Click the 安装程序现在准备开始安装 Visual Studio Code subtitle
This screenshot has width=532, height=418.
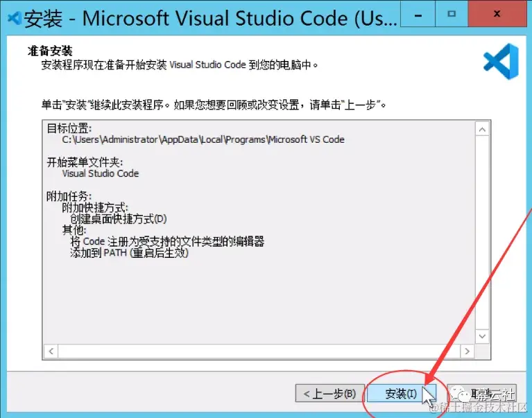pyautogui.click(x=180, y=64)
